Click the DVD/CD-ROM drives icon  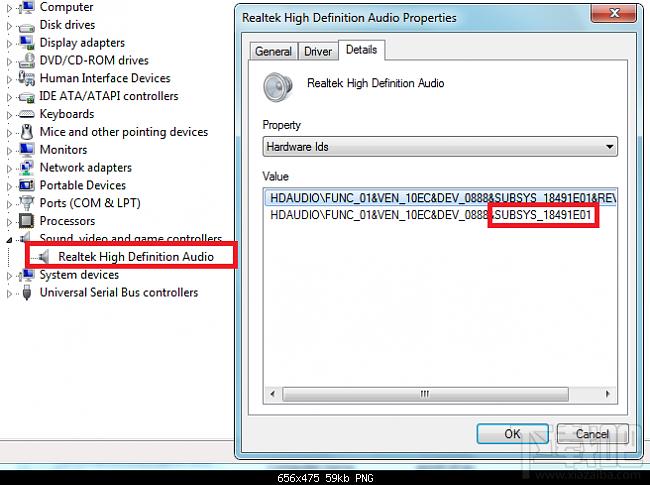(27, 61)
